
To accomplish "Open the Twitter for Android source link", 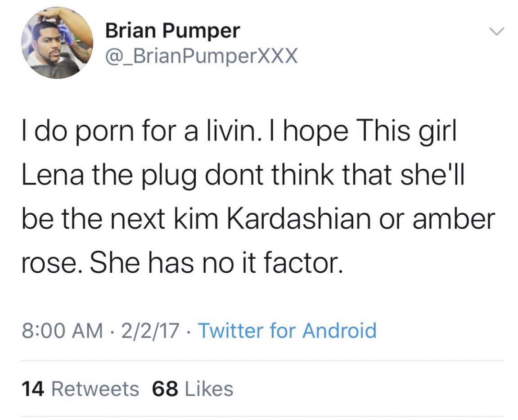I will tap(287, 331).
